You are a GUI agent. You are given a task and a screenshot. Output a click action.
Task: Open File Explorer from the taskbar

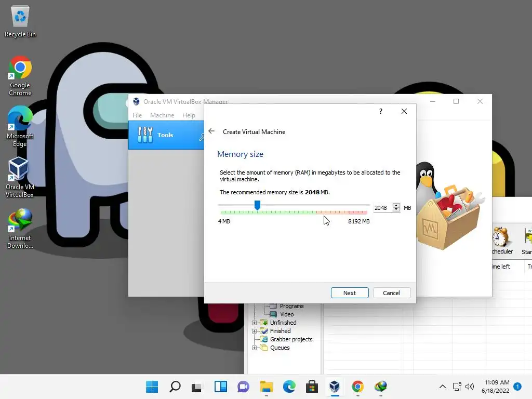267,387
